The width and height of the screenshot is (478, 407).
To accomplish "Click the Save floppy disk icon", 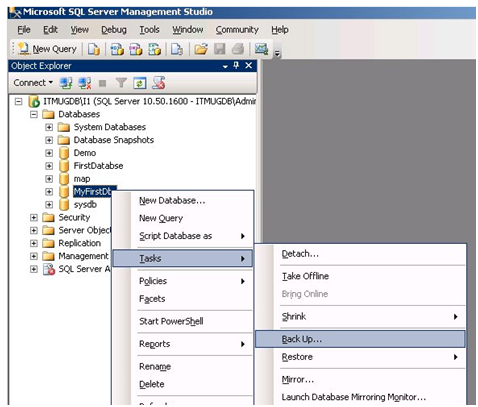I will pos(220,49).
